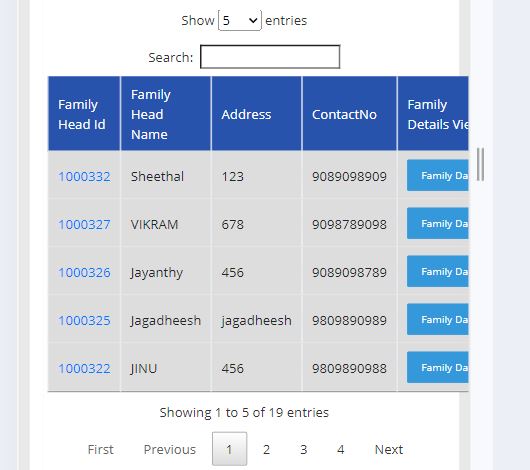Sort by Family Head Id column header
Image resolution: width=530 pixels, height=470 pixels.
coord(84,114)
